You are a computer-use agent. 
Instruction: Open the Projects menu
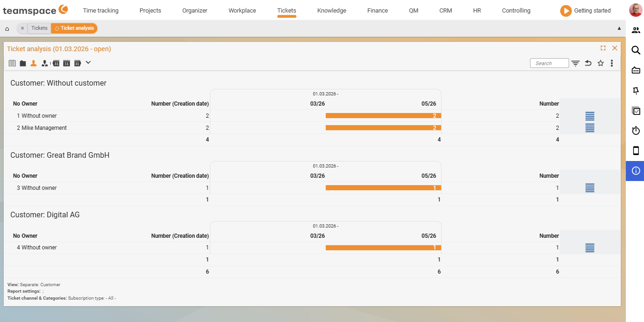point(150,11)
